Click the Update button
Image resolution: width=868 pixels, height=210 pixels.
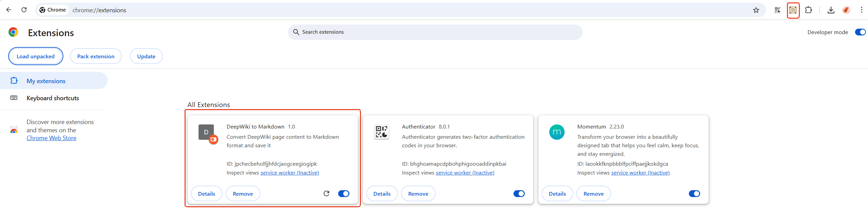pos(146,56)
